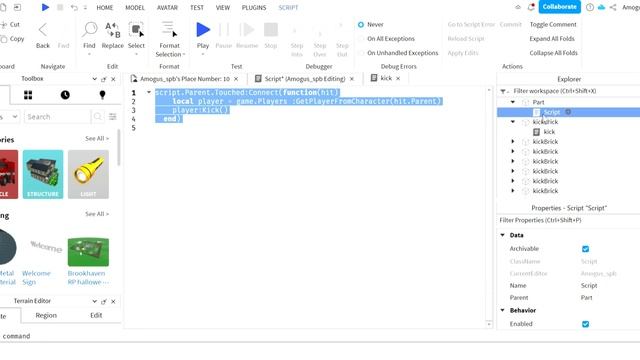Select On Unhandled Exceptions option
Screen dimensions: 640x360
361,53
